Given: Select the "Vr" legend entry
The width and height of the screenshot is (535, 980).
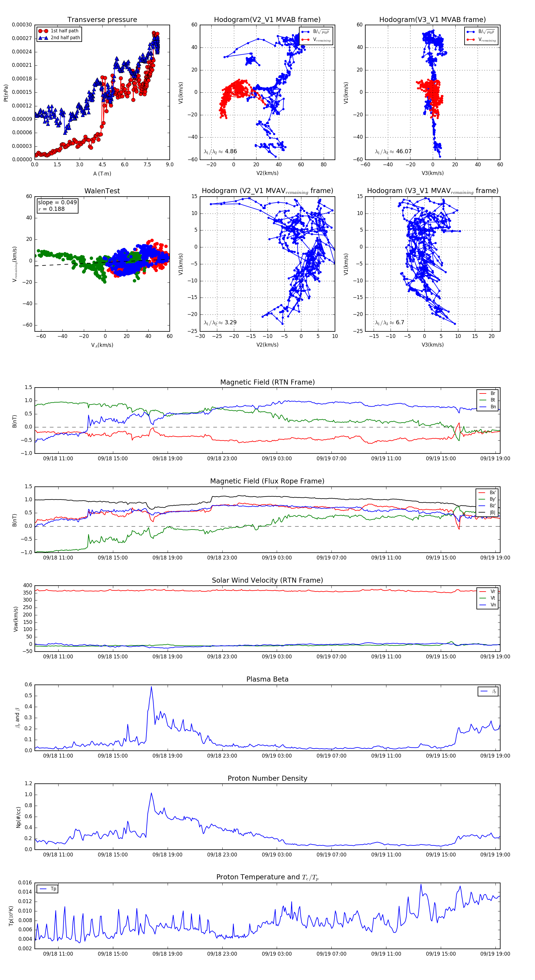Looking at the screenshot, I should click(x=487, y=592).
